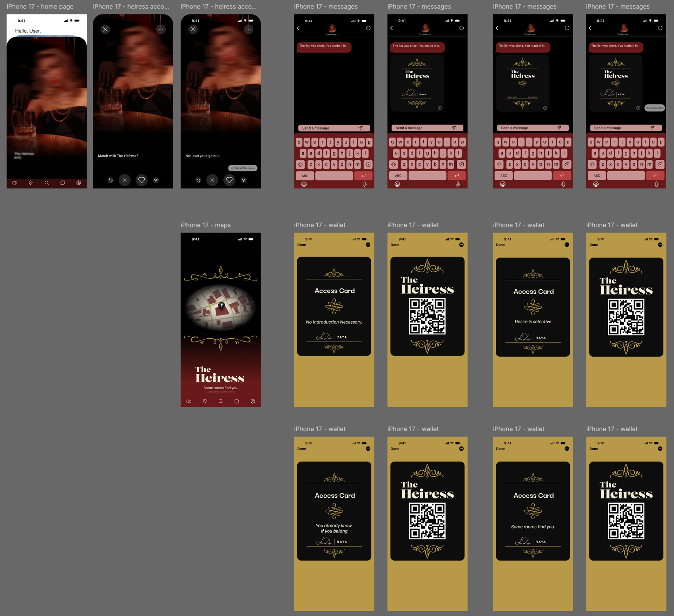Select the "iPhone 17 - home page" frame label
674x616 pixels.
[x=40, y=7]
